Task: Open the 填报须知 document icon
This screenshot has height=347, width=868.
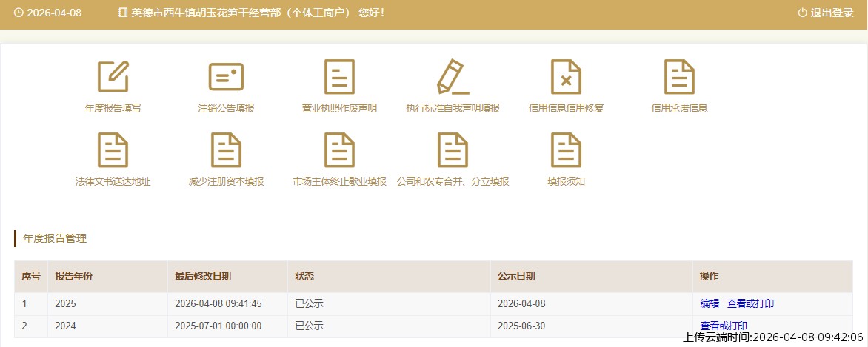Action: pyautogui.click(x=566, y=150)
